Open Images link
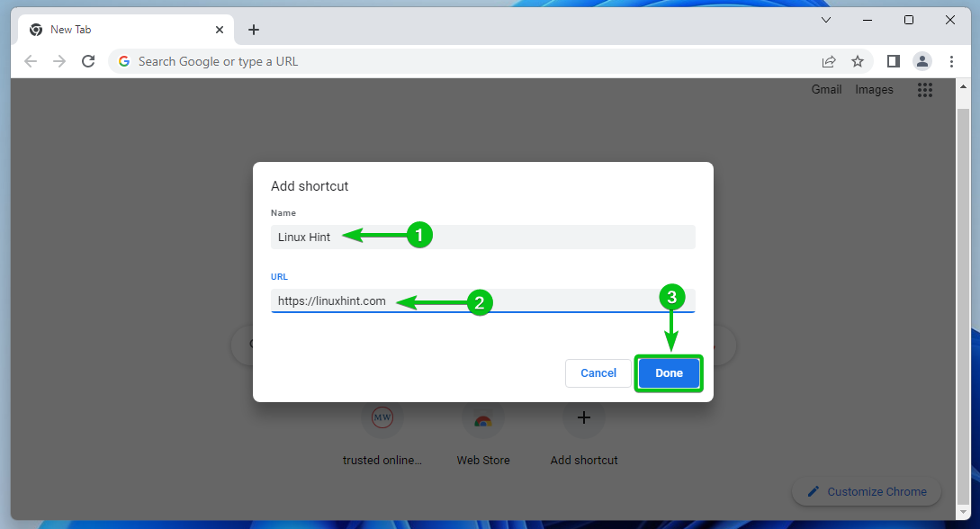The height and width of the screenshot is (529, 980). [874, 90]
